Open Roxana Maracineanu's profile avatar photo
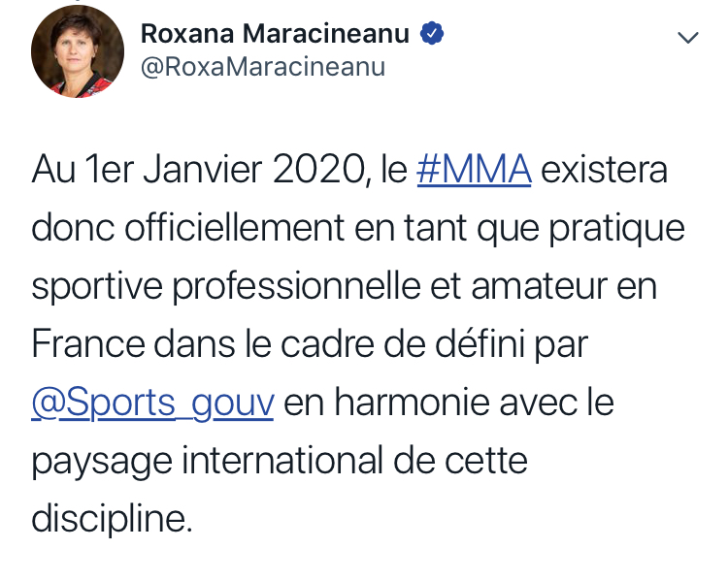This screenshot has width=728, height=581. [78, 51]
